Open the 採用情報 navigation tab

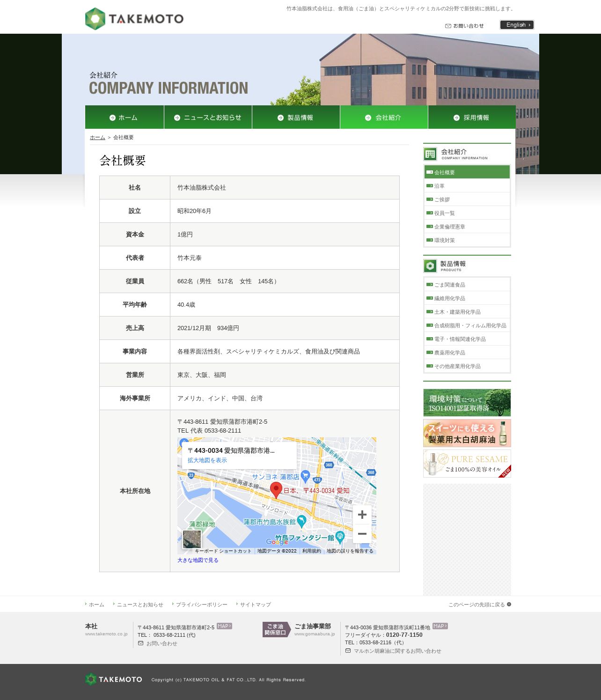pyautogui.click(x=472, y=117)
